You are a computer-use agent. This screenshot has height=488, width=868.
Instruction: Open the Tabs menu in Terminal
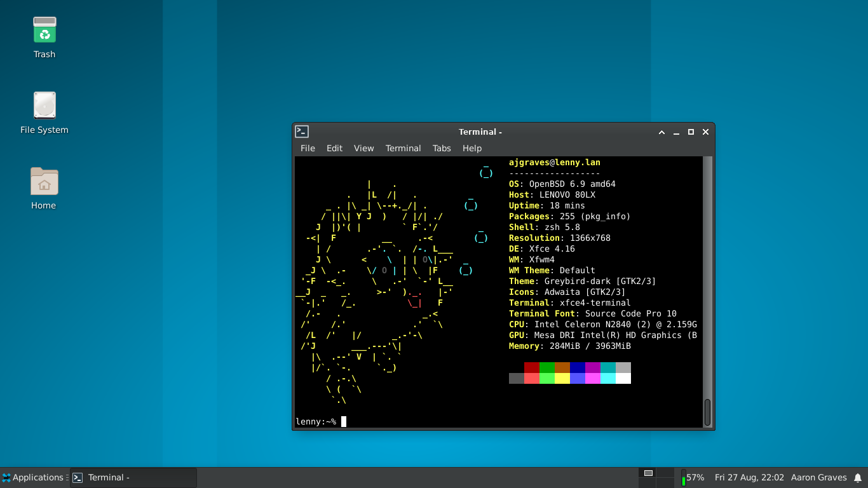point(442,148)
